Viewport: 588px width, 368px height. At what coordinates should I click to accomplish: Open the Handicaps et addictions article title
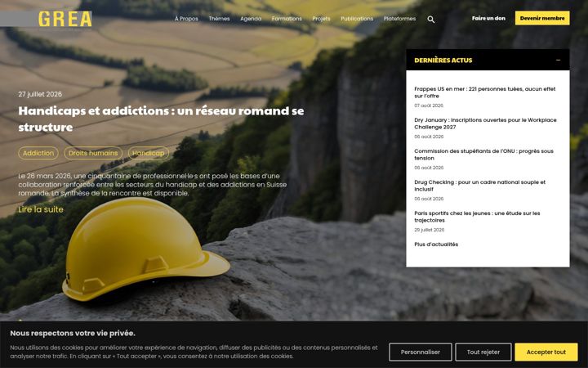click(161, 119)
